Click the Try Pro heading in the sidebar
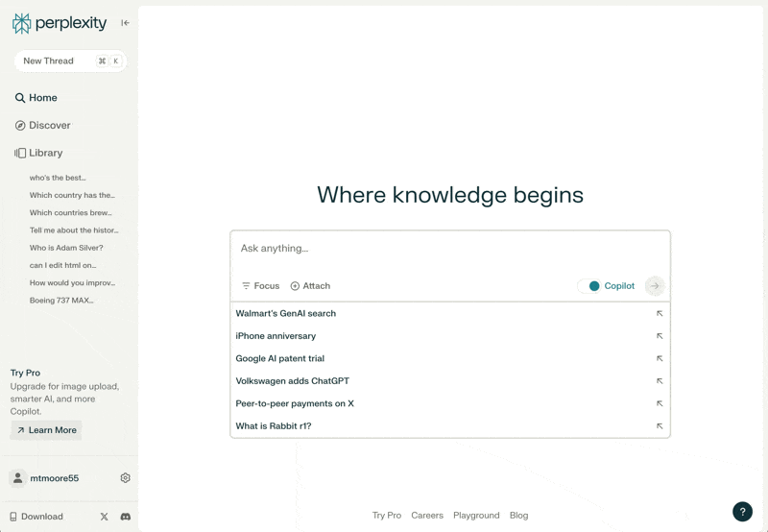 pos(26,373)
